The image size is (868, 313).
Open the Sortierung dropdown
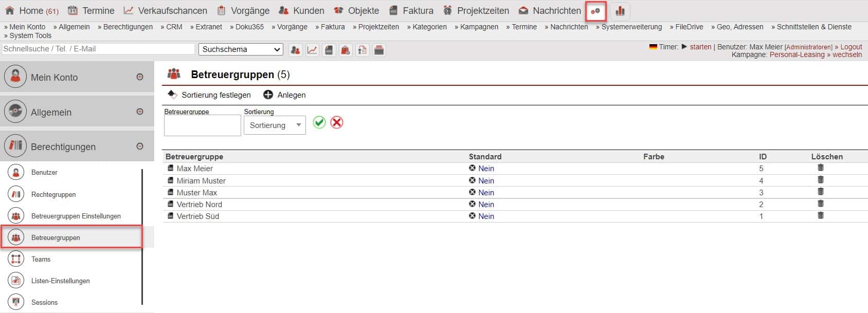(275, 125)
